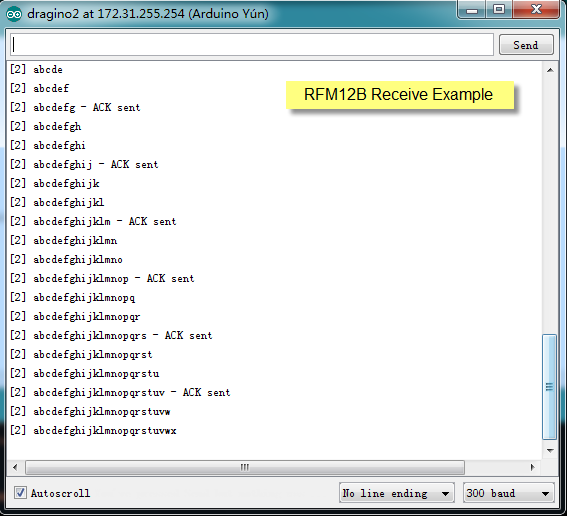Image resolution: width=567 pixels, height=516 pixels.
Task: Click the scroll left arrow of the horizontal scrollbar
Action: pos(15,467)
